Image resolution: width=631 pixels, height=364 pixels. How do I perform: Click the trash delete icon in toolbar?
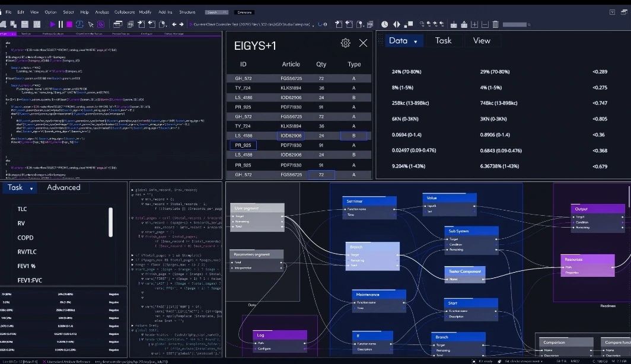(x=495, y=24)
